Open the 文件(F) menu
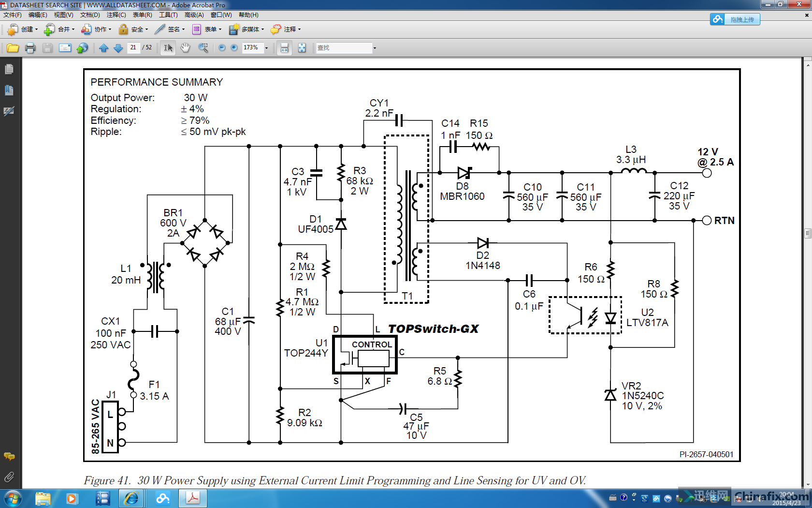Viewport: 812px width, 508px height. pyautogui.click(x=13, y=15)
